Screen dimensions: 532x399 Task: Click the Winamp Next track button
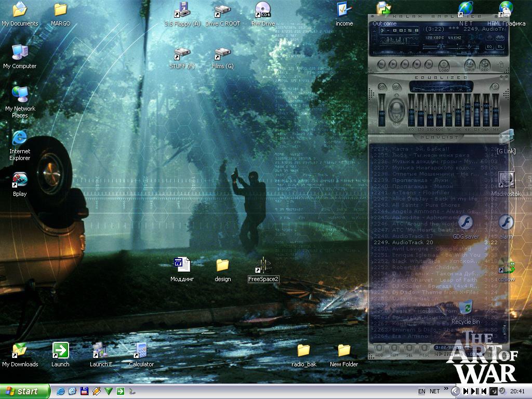[429, 64]
